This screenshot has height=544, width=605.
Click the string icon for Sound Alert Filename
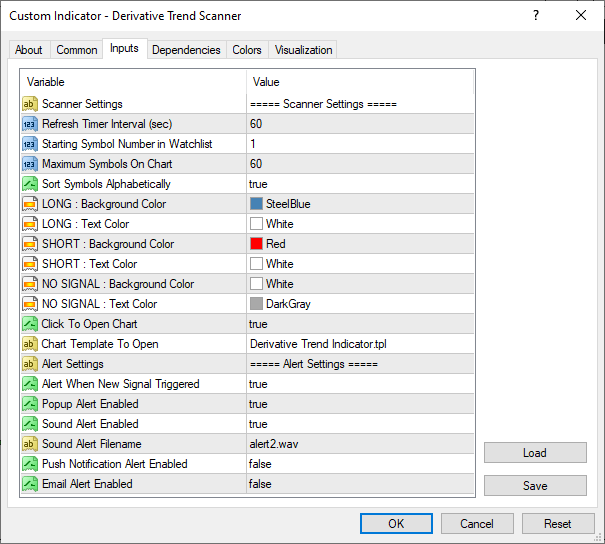(x=30, y=444)
